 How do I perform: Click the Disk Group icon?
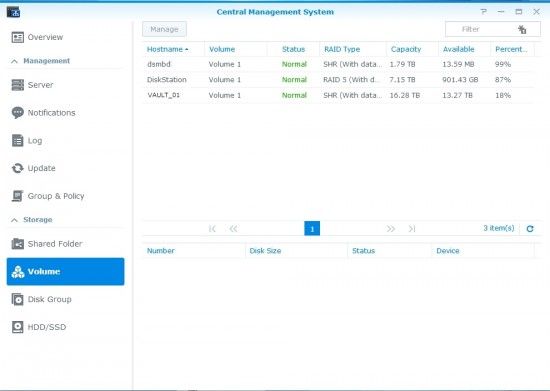click(18, 299)
